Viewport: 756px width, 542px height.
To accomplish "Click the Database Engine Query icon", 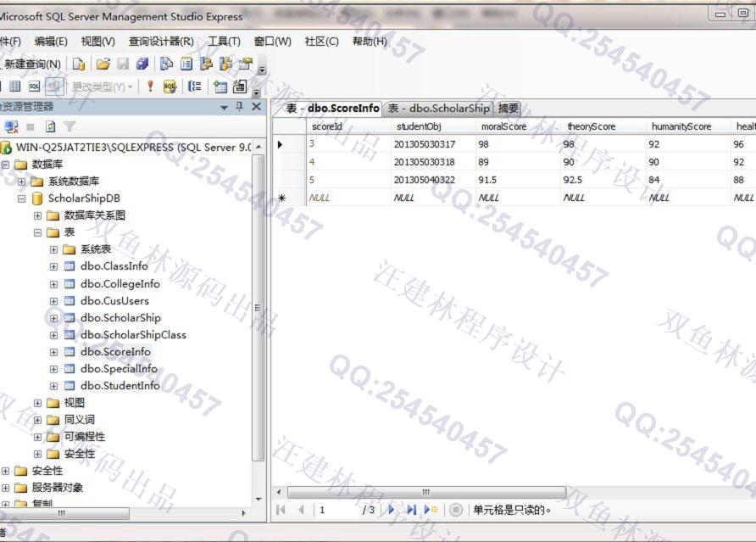I will (x=79, y=64).
